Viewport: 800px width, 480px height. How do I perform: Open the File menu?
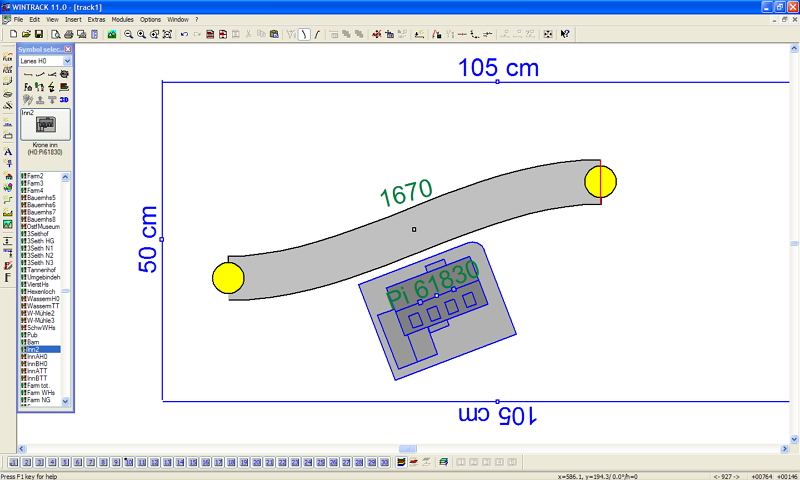(18, 19)
